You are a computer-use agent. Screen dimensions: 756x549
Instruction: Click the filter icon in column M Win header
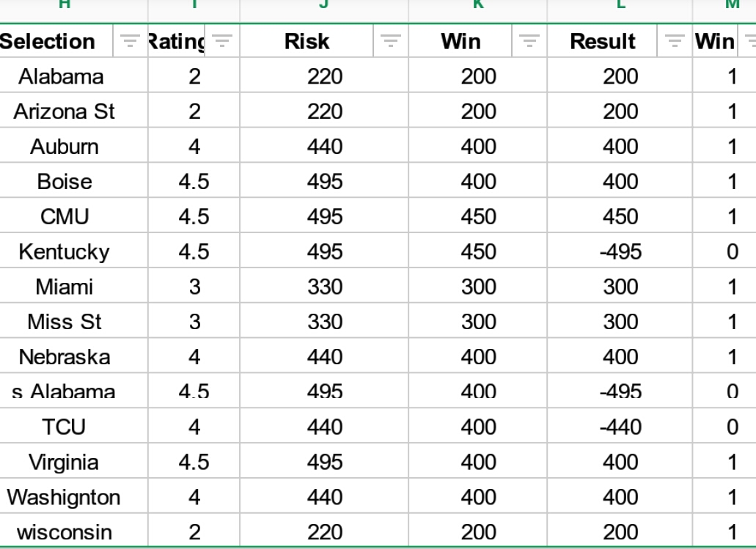coord(750,41)
